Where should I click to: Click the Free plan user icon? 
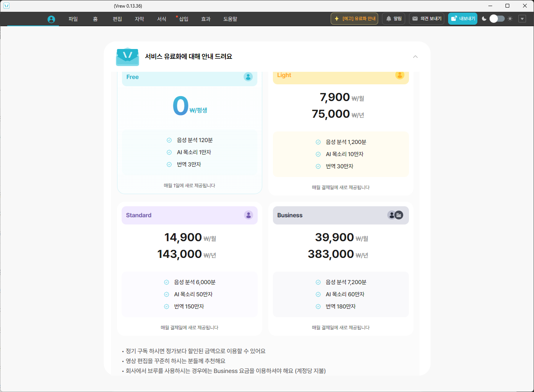(x=248, y=77)
